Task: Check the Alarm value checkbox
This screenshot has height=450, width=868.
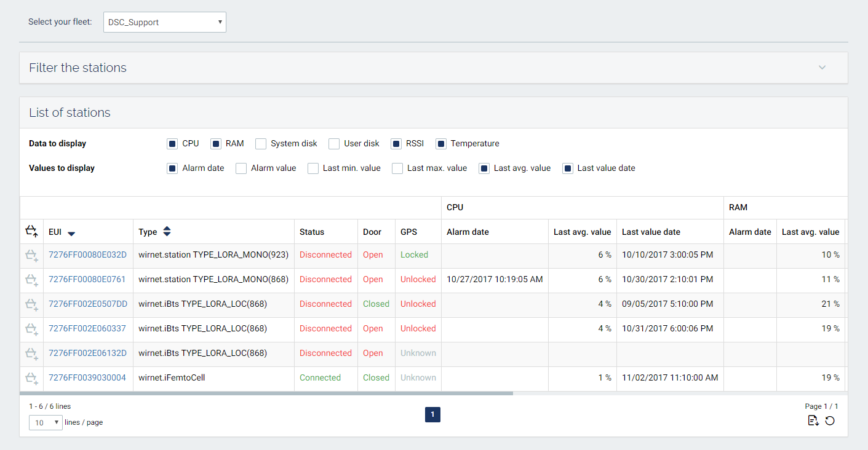Action: (241, 168)
